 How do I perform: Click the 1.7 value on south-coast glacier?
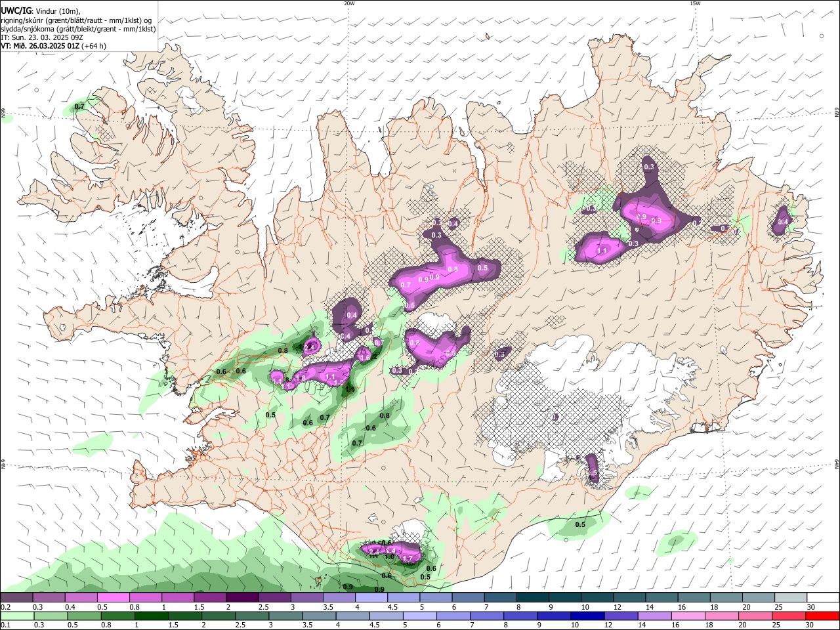coord(407,559)
